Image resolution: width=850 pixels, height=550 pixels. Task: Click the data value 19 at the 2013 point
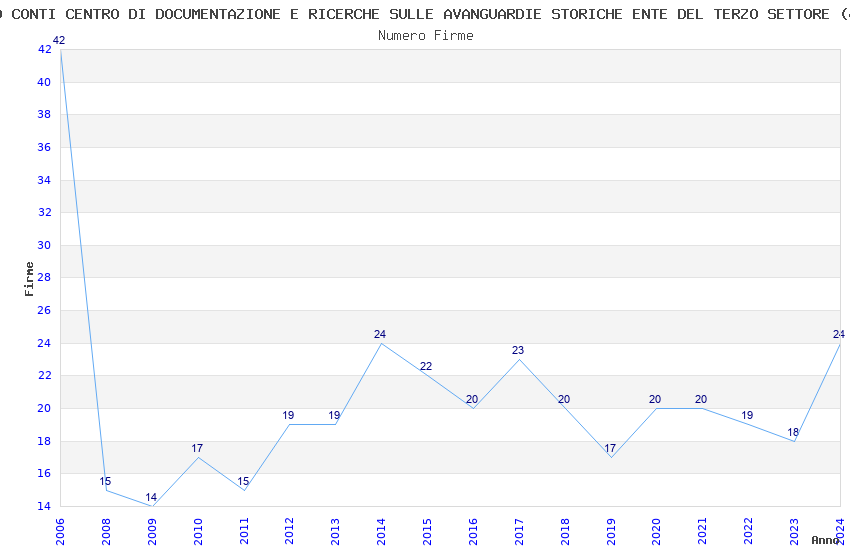point(334,416)
